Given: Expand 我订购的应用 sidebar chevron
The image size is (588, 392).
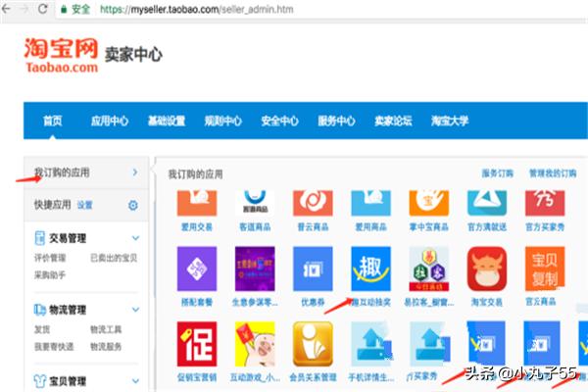Looking at the screenshot, I should coord(135,172).
